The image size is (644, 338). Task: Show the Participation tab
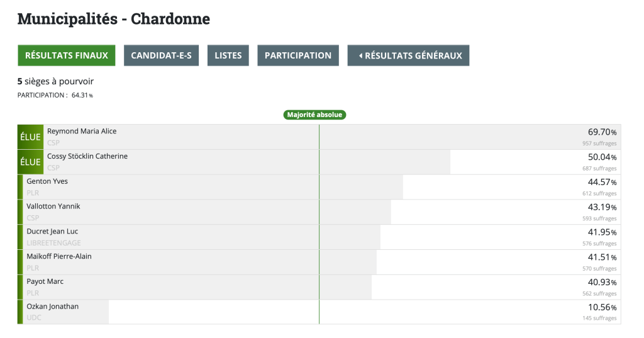298,55
